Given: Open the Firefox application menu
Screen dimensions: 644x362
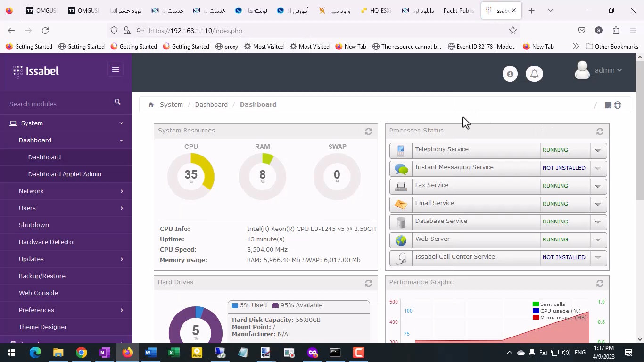Looking at the screenshot, I should pyautogui.click(x=633, y=31).
